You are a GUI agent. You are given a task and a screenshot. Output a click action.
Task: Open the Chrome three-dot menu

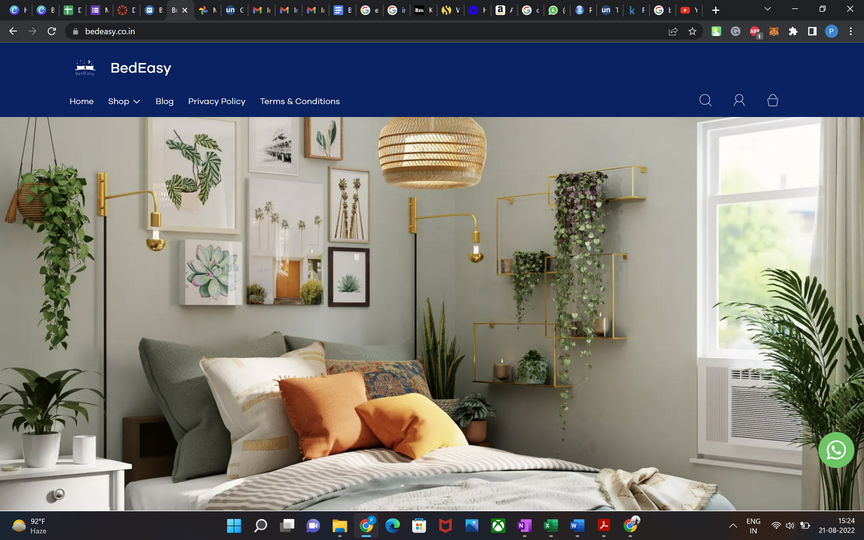[x=851, y=31]
